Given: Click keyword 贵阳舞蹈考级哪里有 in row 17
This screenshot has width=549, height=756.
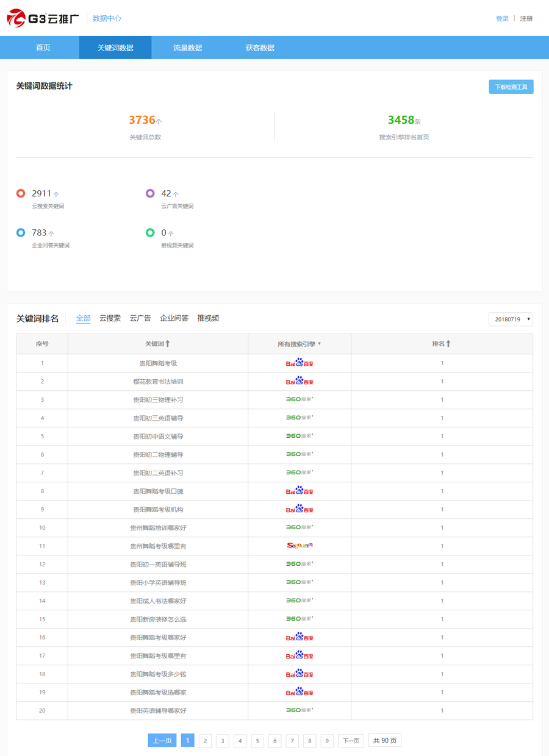Looking at the screenshot, I should point(158,656).
